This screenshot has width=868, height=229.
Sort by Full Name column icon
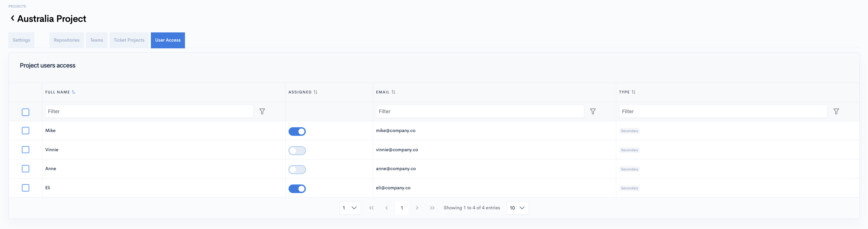coord(74,92)
